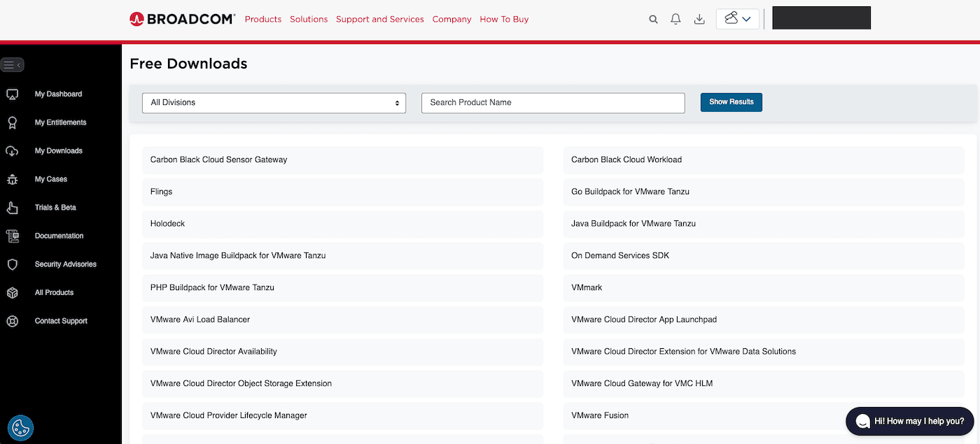980x444 pixels.
Task: Open VMware Avi Load Balancer
Action: pos(342,320)
